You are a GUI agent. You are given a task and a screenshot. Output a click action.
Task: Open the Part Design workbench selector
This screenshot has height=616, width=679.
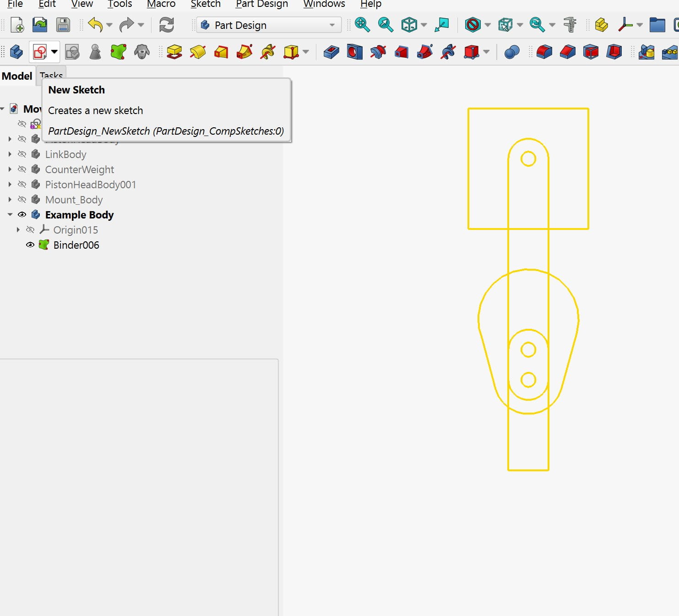[x=269, y=25]
